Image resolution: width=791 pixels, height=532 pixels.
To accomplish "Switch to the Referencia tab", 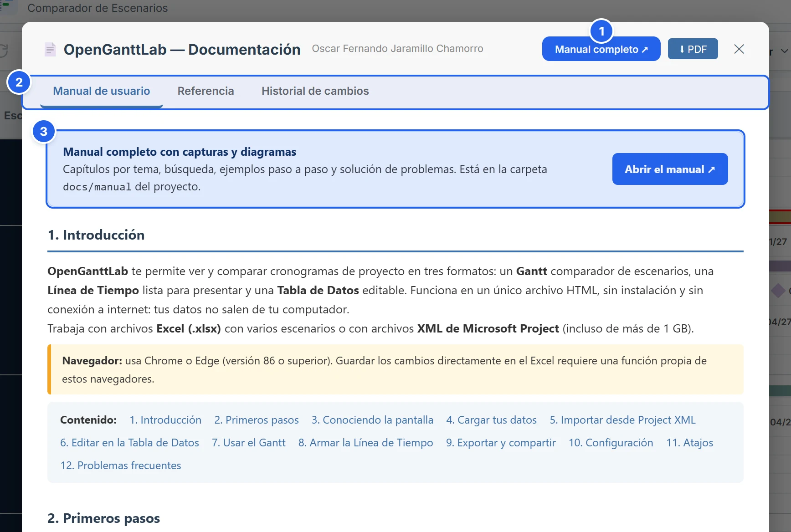I will point(206,91).
